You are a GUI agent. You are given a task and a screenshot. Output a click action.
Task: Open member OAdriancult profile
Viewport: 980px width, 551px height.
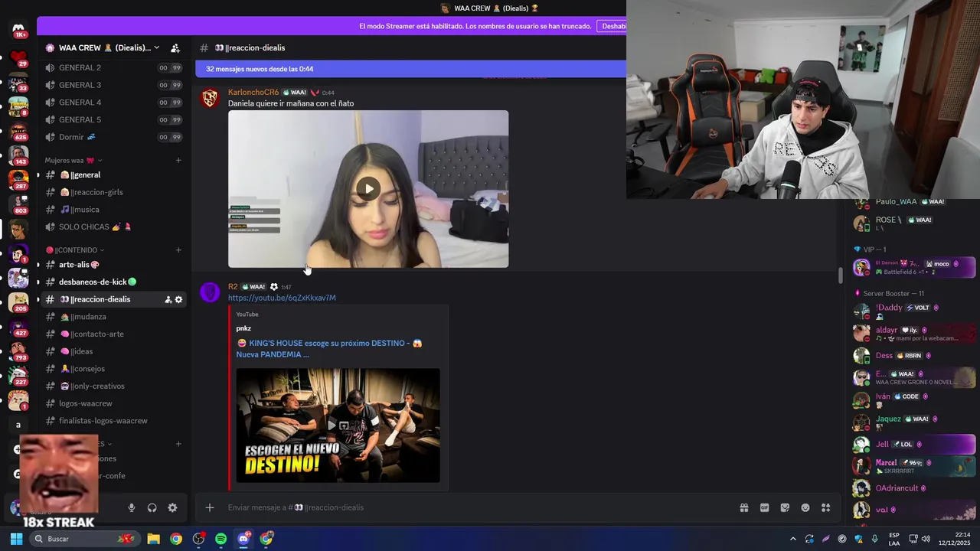(914, 488)
